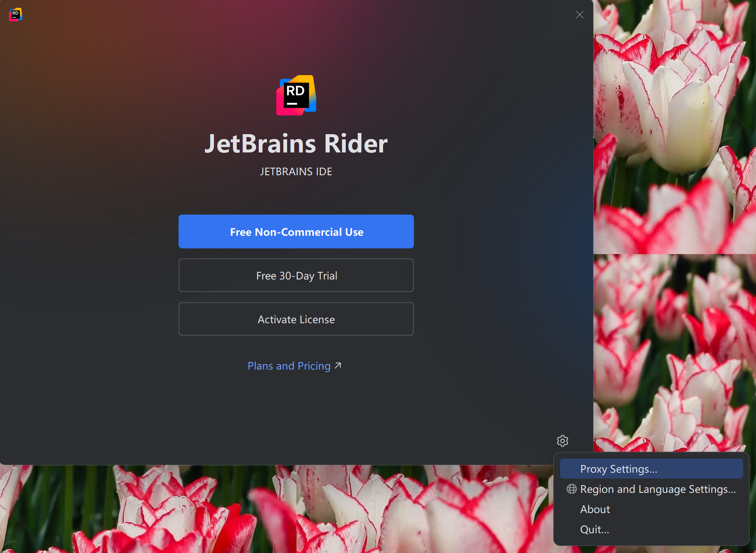
Task: Open Region and Language Settings...
Action: pos(658,489)
